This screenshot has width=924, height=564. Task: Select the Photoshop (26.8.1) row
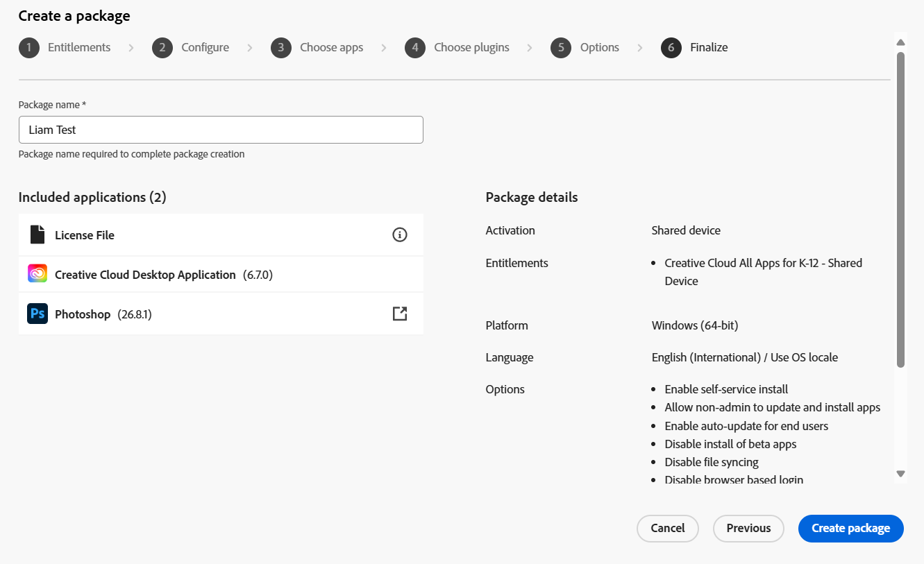[x=221, y=314]
